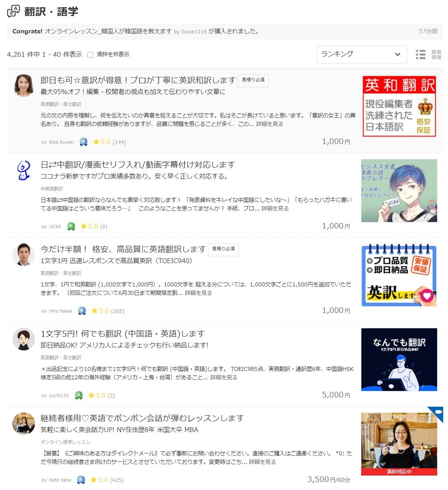Click the 見積り必須 tag on Hiro Nakai's listing
448x490 pixels.
coord(223,249)
